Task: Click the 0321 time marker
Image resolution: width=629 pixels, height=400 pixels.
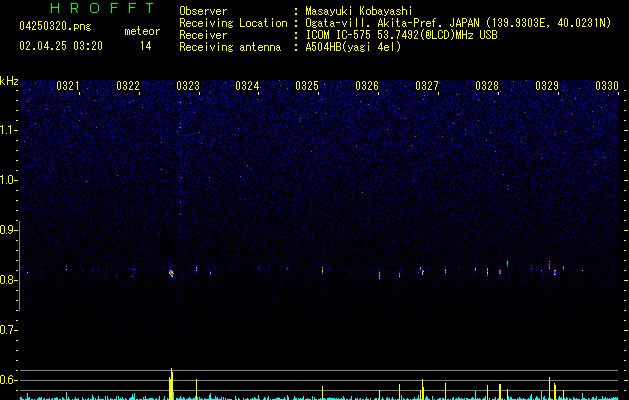Action: point(67,86)
